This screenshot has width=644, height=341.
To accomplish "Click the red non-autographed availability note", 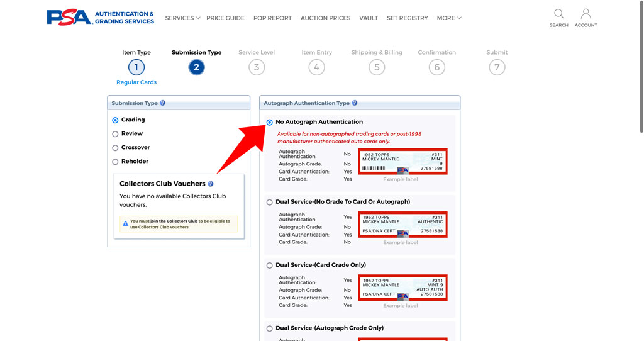I will (x=349, y=138).
